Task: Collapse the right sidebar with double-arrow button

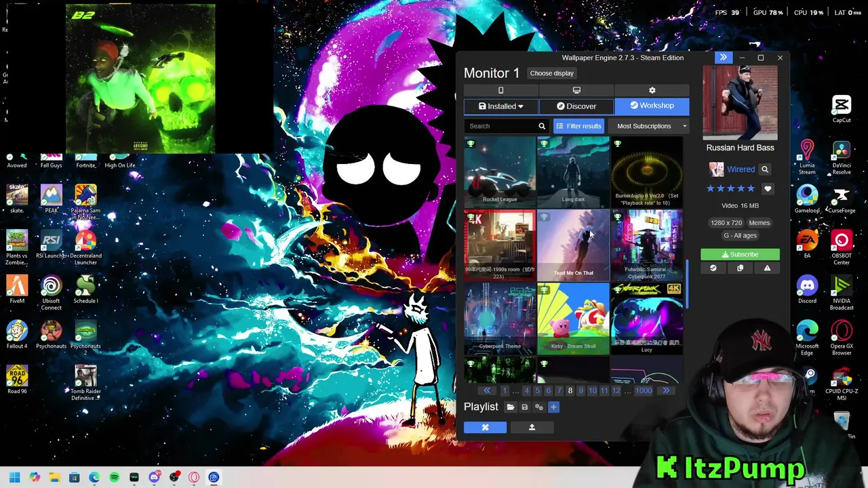Action: point(723,58)
